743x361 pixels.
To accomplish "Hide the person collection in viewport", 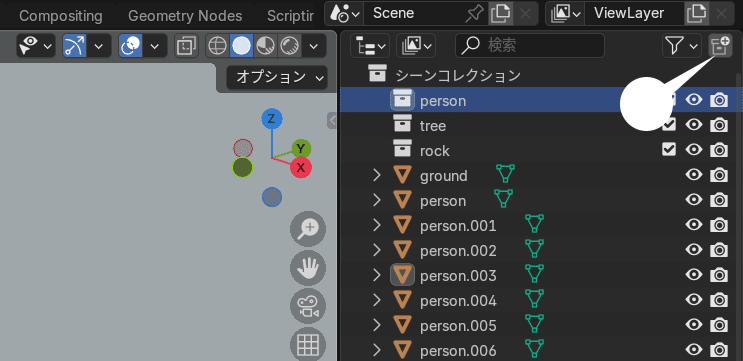I will 694,100.
